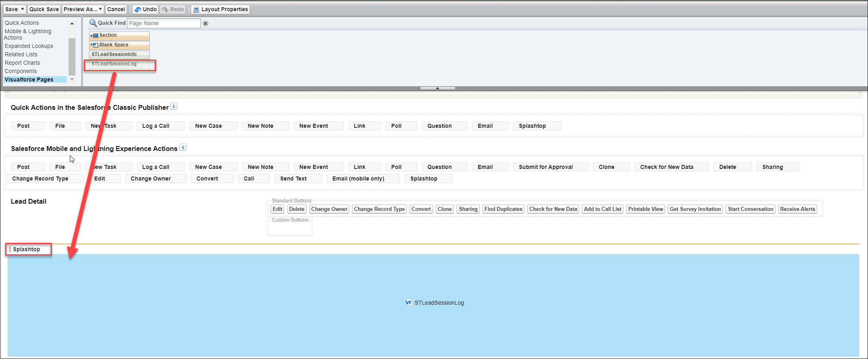Click the Clone standard button
The width and height of the screenshot is (868, 359).
click(445, 209)
